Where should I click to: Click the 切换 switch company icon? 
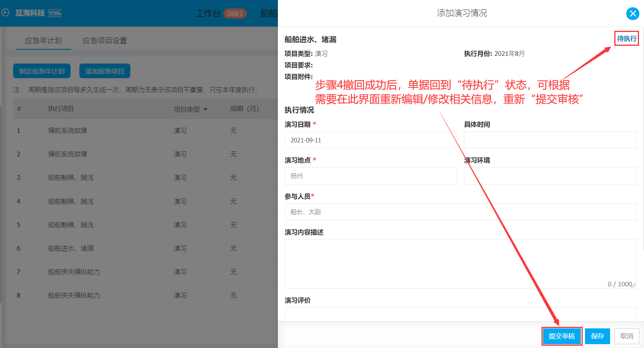(x=54, y=13)
